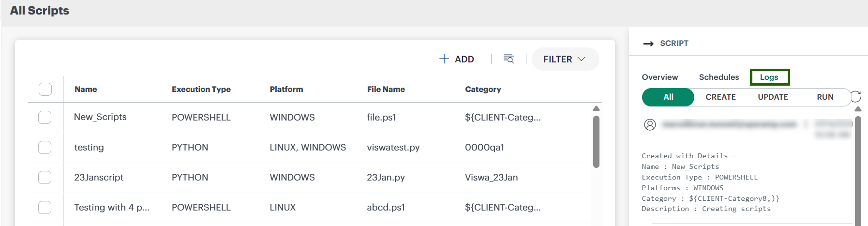Image resolution: width=868 pixels, height=226 pixels.
Task: Open the Testing with 4 p... script
Action: 112,208
